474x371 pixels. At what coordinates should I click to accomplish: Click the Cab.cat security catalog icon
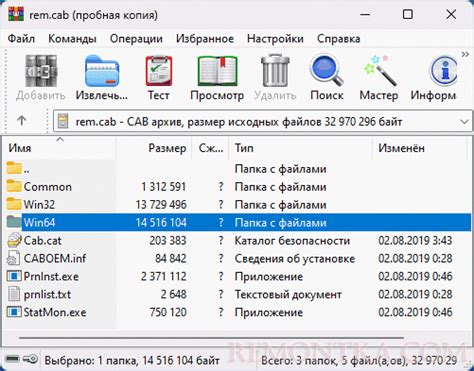pos(14,240)
